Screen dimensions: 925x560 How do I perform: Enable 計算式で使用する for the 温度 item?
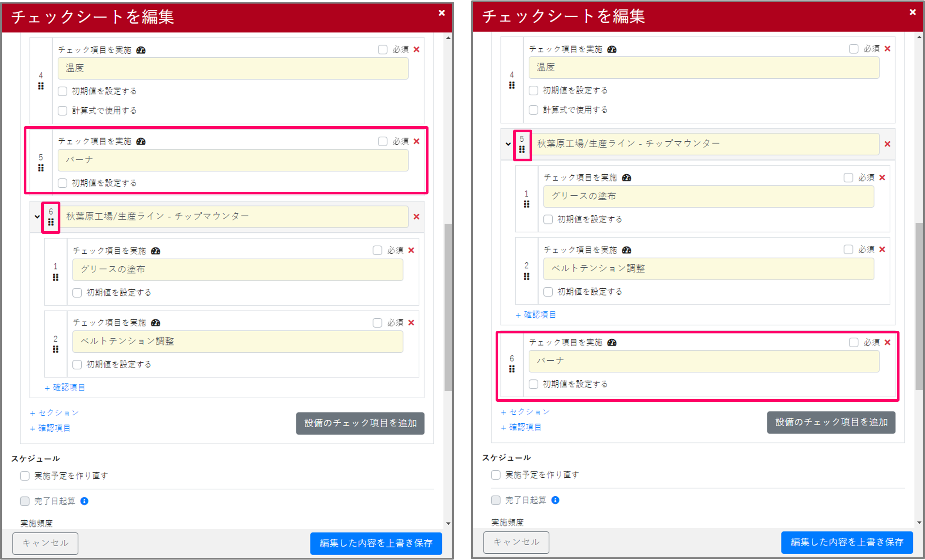pos(62,110)
